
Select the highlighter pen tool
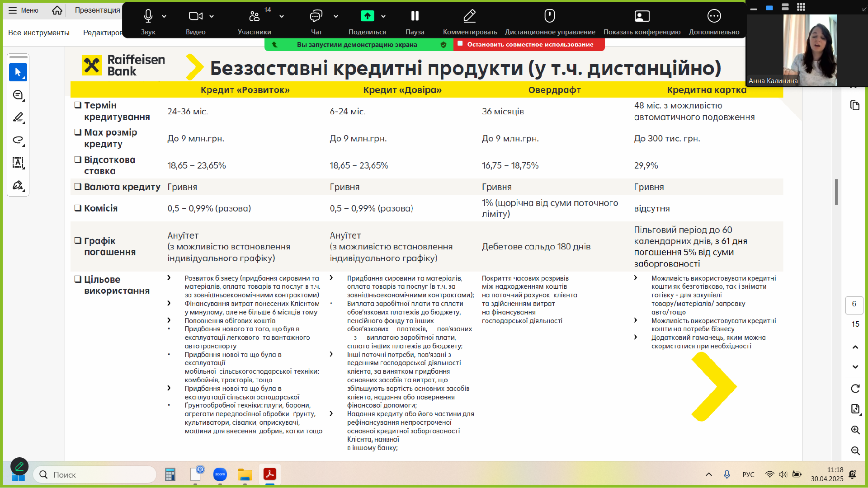coord(18,117)
